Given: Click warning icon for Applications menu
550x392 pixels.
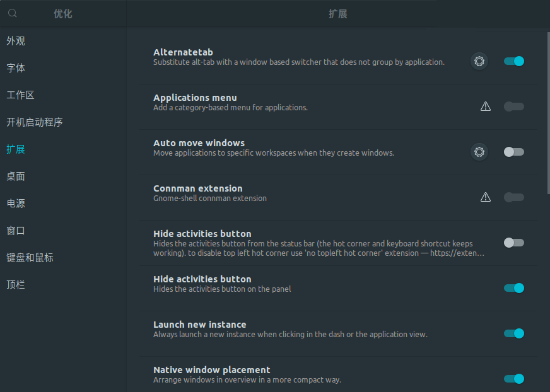Looking at the screenshot, I should coord(486,107).
